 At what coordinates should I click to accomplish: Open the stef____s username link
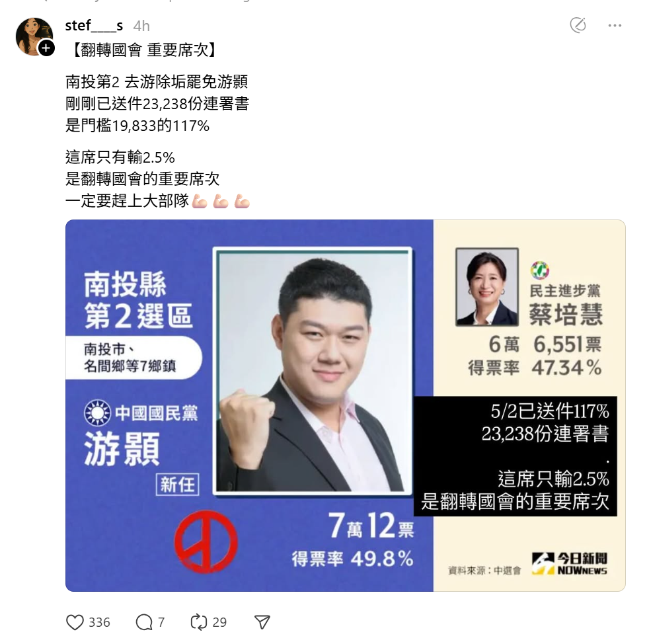(94, 26)
